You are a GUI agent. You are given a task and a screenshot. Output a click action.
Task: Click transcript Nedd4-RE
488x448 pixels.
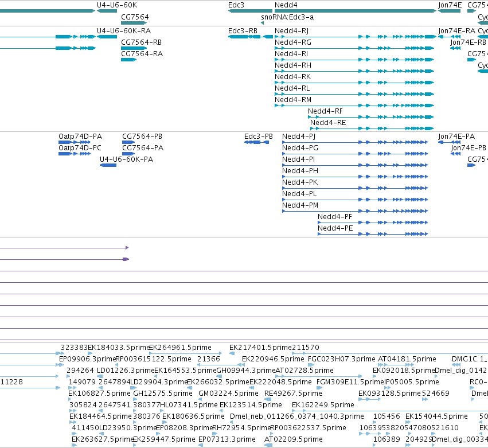[372, 128]
